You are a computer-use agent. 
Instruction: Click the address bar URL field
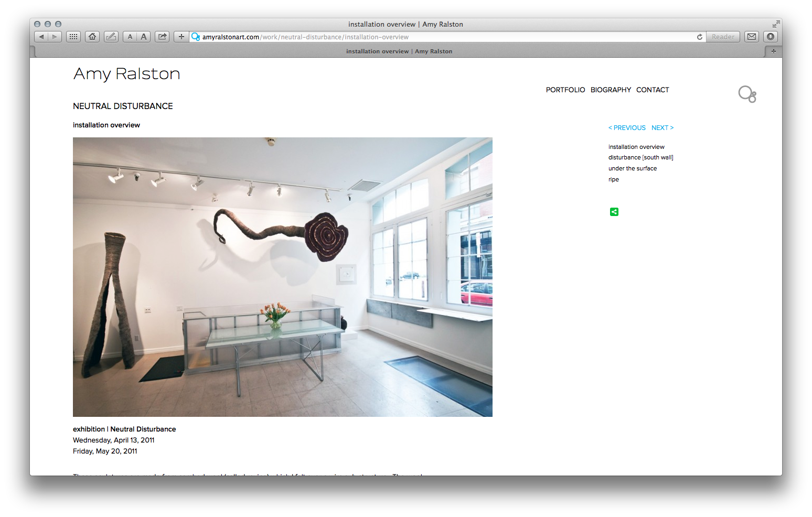447,37
